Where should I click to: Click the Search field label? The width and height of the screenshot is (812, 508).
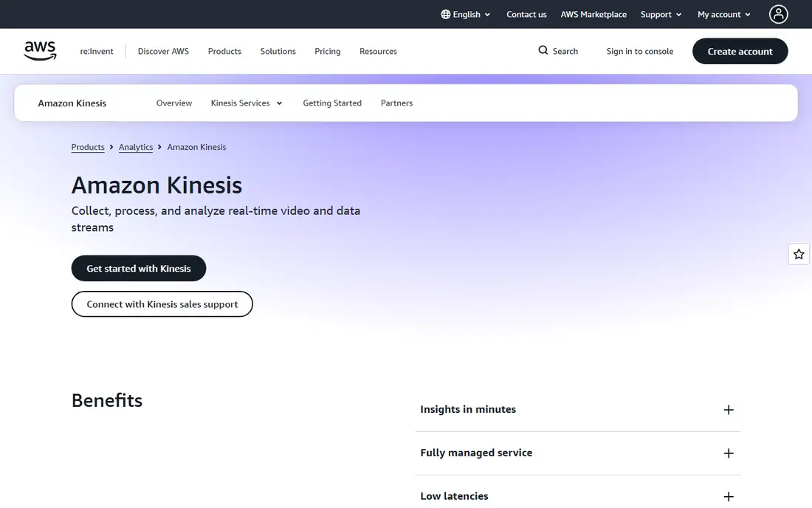pyautogui.click(x=565, y=51)
